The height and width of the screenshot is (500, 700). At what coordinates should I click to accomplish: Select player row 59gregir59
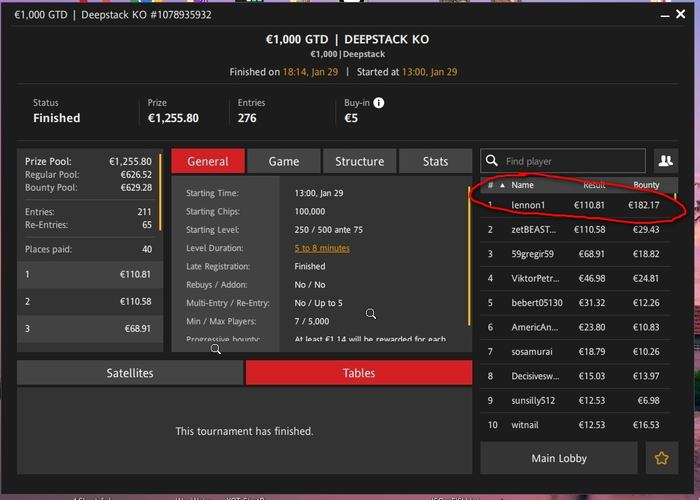tap(576, 254)
